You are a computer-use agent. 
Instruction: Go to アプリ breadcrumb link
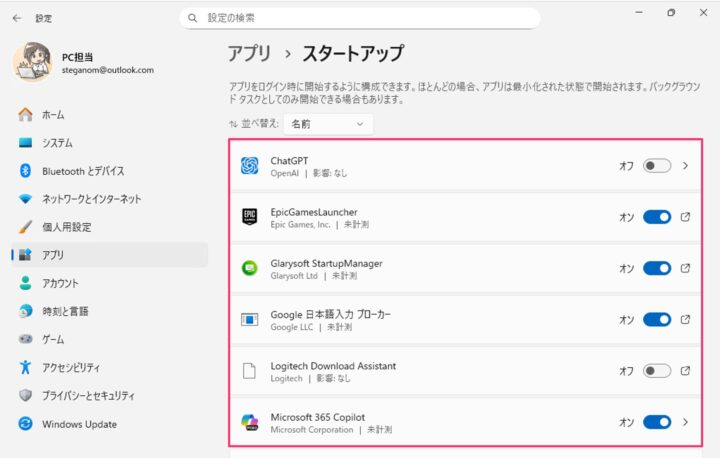tap(249, 54)
